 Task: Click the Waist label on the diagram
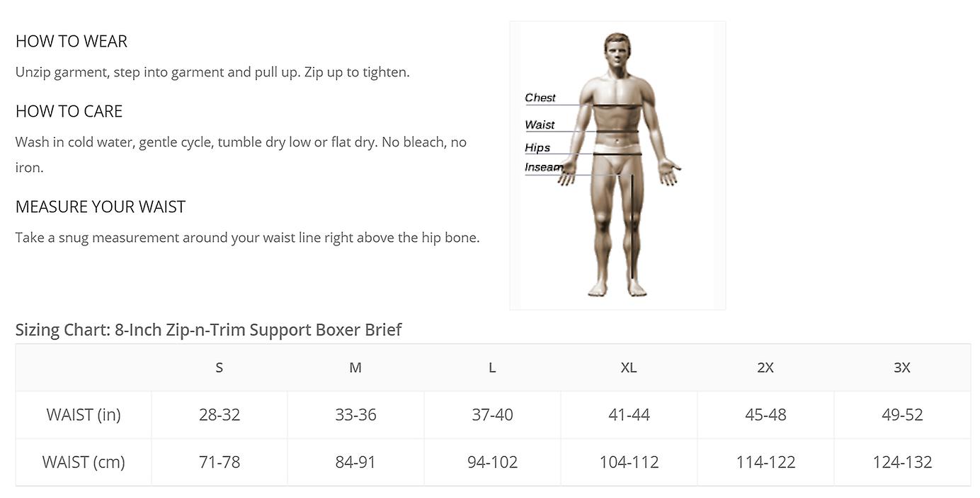click(x=540, y=124)
